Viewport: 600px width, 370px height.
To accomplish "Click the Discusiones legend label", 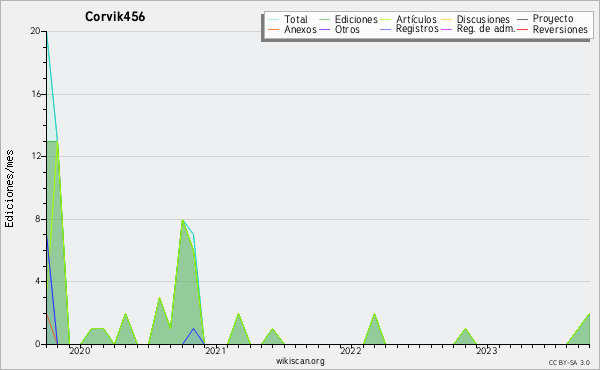I will [483, 20].
